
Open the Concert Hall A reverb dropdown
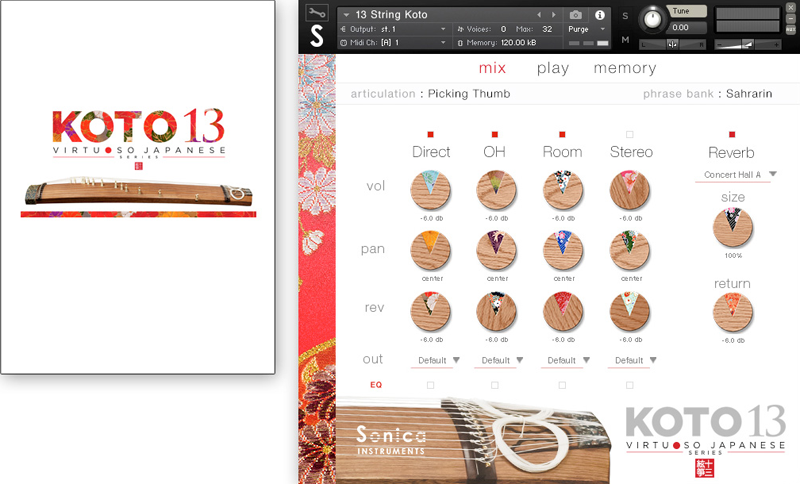773,174
